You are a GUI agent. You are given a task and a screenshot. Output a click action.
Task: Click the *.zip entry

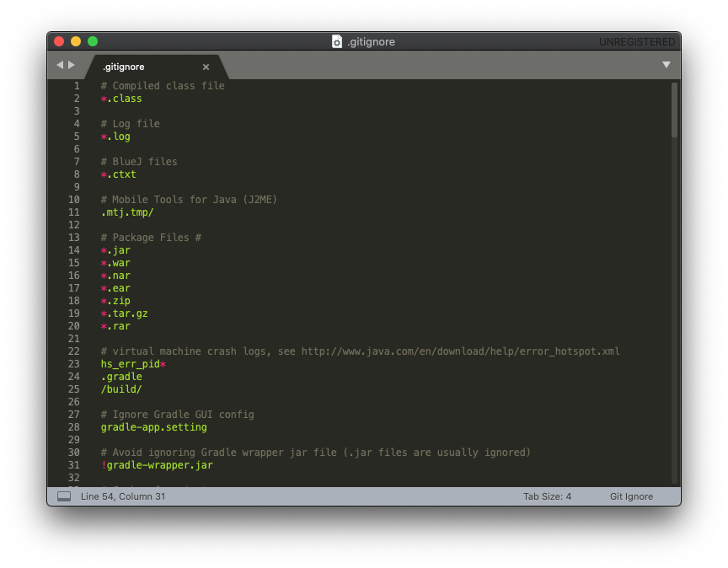point(115,301)
